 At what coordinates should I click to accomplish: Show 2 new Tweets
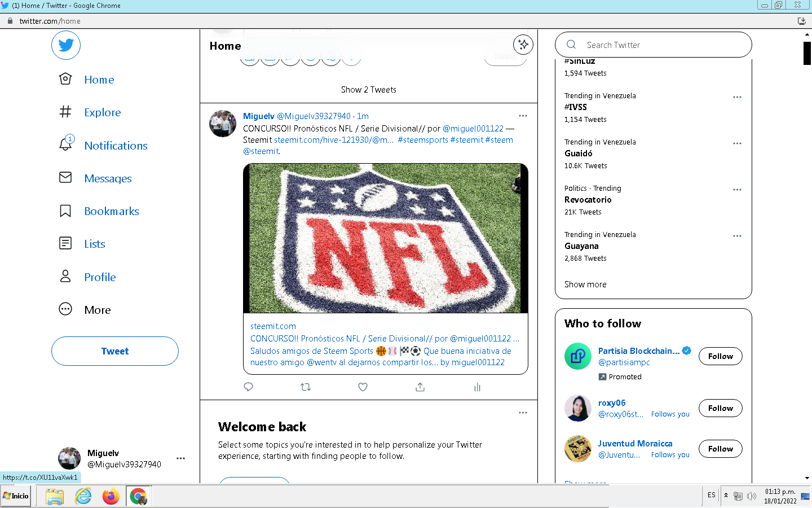[369, 90]
